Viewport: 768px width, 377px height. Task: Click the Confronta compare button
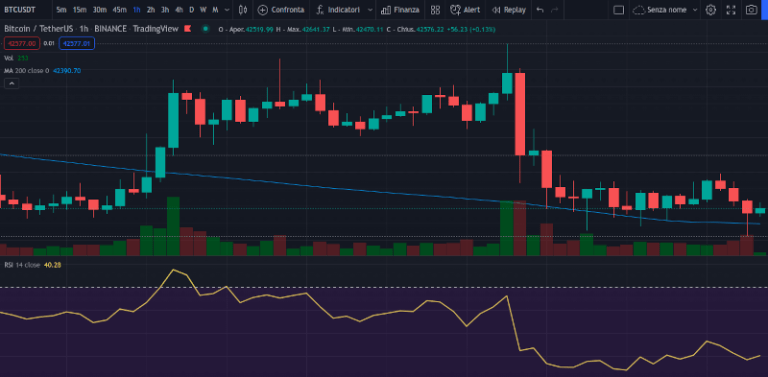281,10
